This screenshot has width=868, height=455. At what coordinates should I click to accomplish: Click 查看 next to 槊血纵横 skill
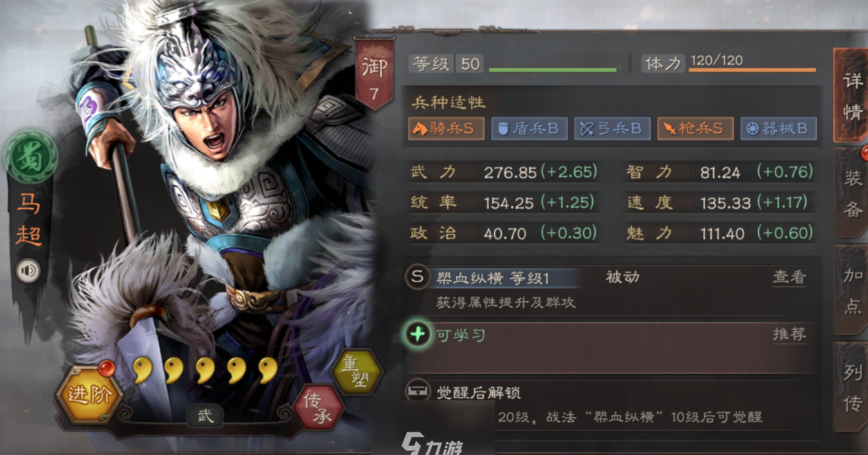pos(789,277)
